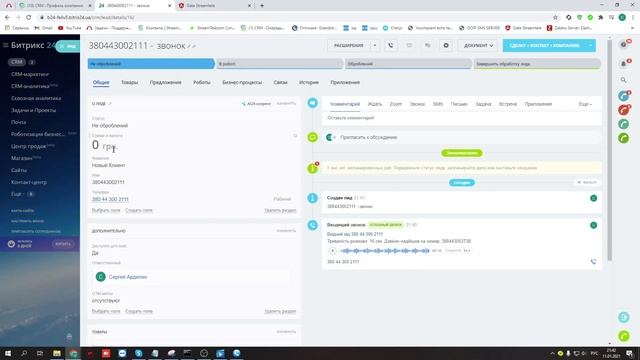
Task: Open Windows Start menu
Action: pos(8,353)
